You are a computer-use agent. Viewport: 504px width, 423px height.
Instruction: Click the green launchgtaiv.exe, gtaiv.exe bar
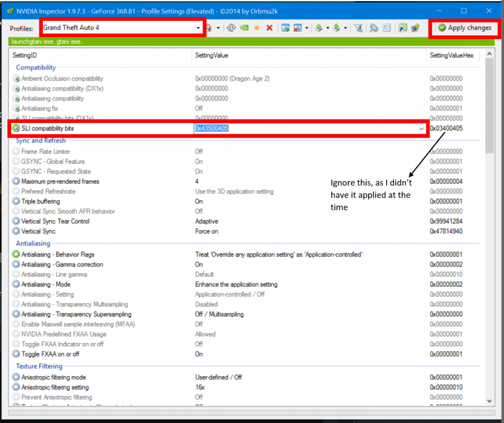coord(251,42)
